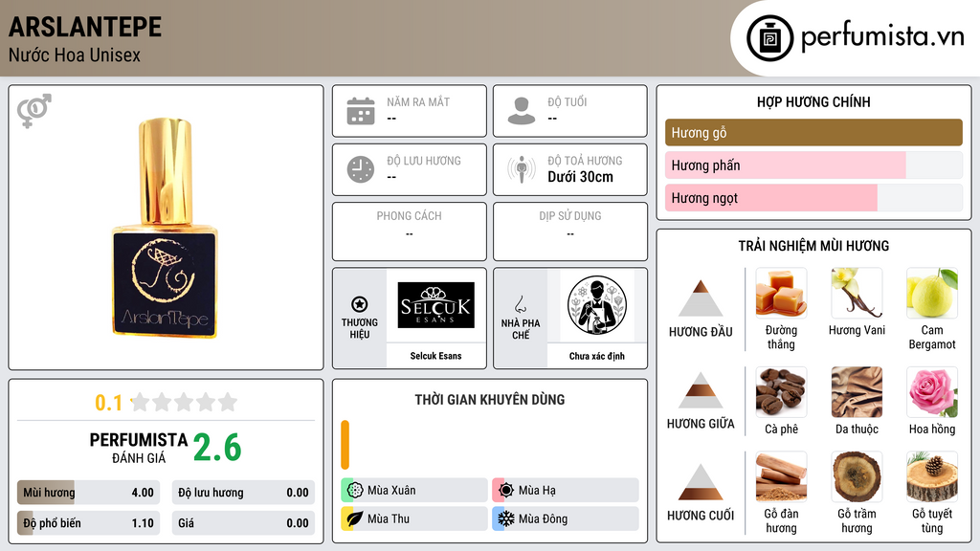Click the sillage icon for Độ toả hương
Screen dimensions: 980x551
(x=522, y=169)
